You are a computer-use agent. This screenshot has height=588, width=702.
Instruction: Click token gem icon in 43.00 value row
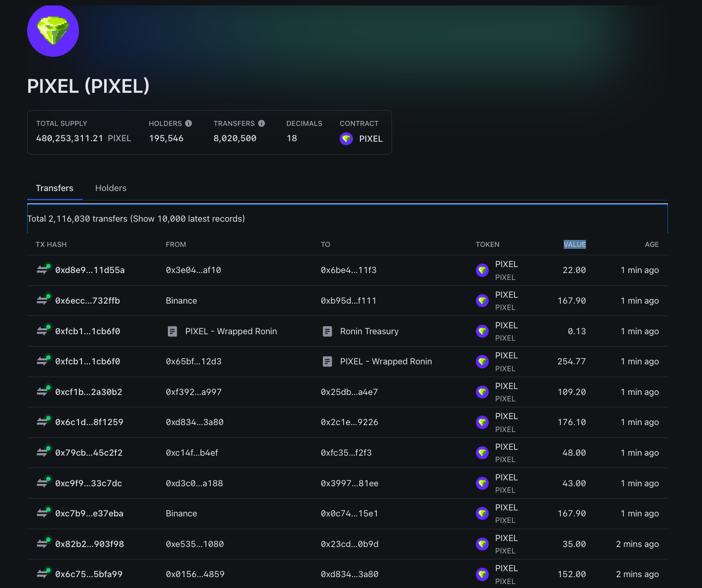point(482,483)
